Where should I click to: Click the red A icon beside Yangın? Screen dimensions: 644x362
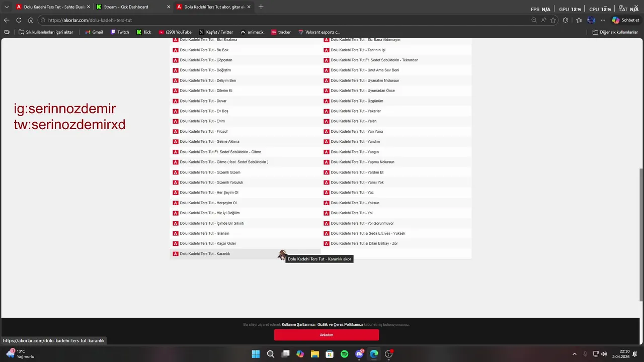(x=327, y=152)
